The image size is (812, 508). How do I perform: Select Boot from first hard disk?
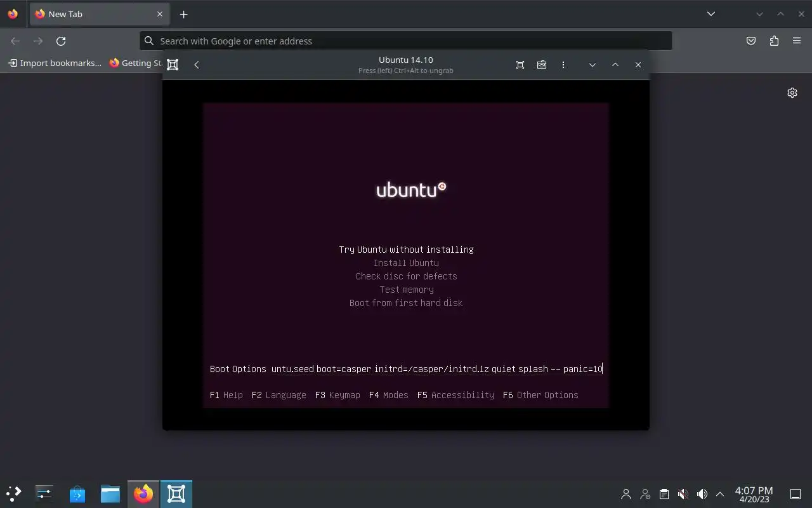click(406, 303)
